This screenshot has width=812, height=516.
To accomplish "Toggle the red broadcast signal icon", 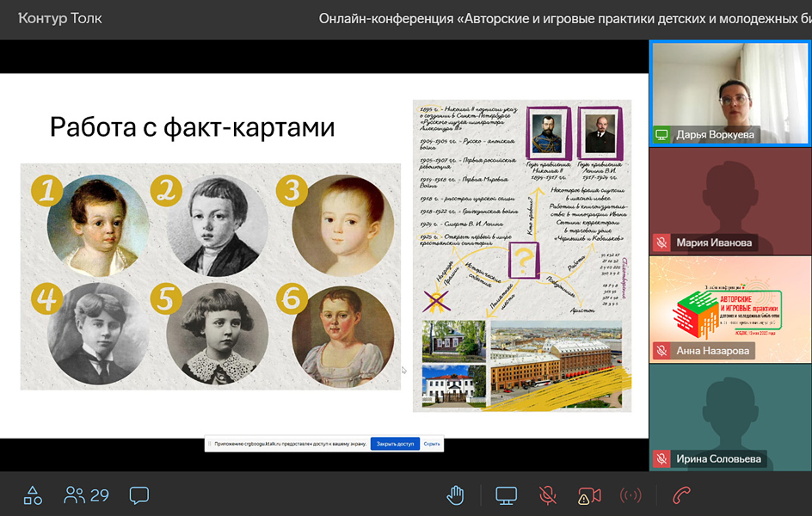I will [x=631, y=495].
